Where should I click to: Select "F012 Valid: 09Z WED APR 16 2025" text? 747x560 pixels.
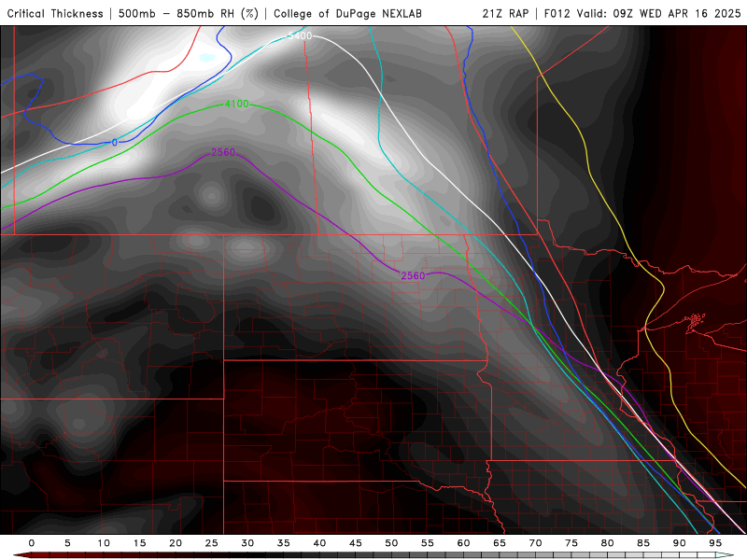coord(642,13)
